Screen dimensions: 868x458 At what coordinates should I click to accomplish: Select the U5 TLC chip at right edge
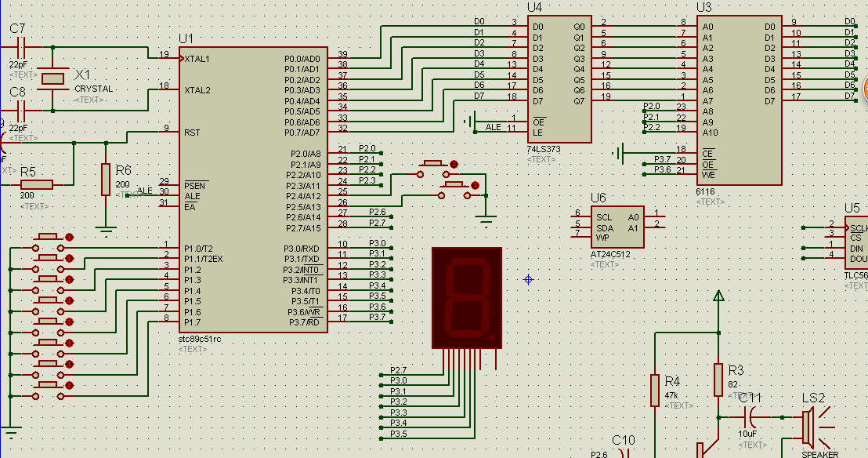(856, 242)
